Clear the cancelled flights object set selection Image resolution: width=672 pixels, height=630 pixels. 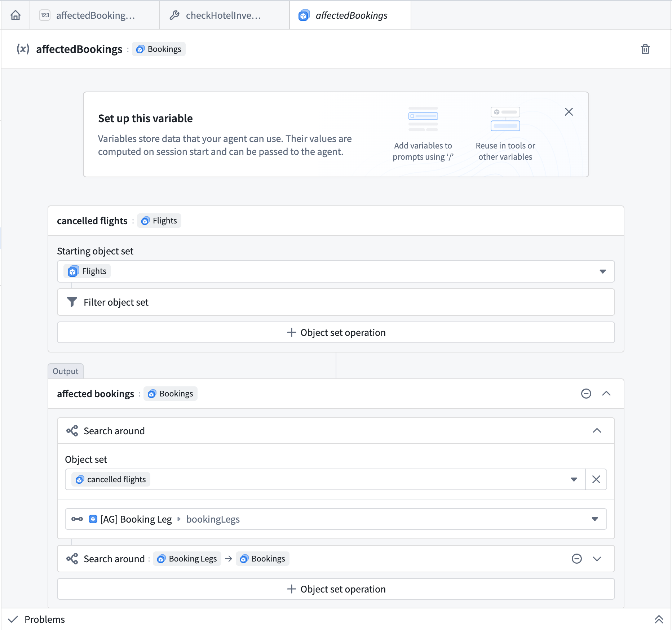[x=596, y=479]
